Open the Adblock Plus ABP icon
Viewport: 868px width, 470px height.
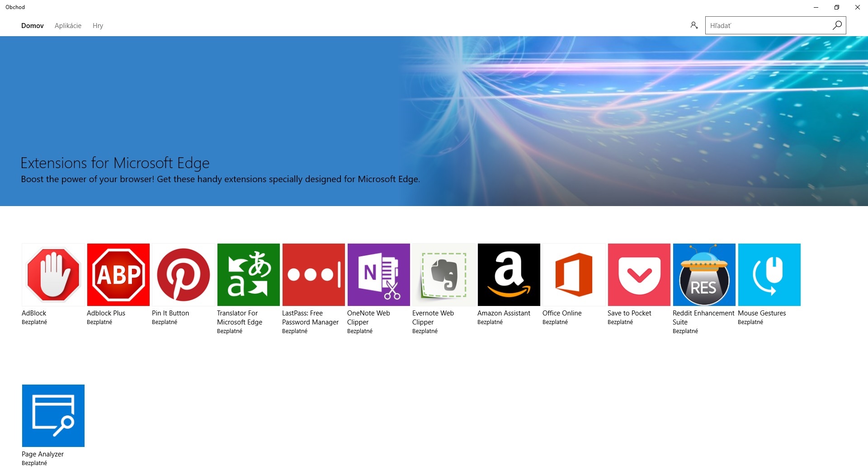pos(118,275)
